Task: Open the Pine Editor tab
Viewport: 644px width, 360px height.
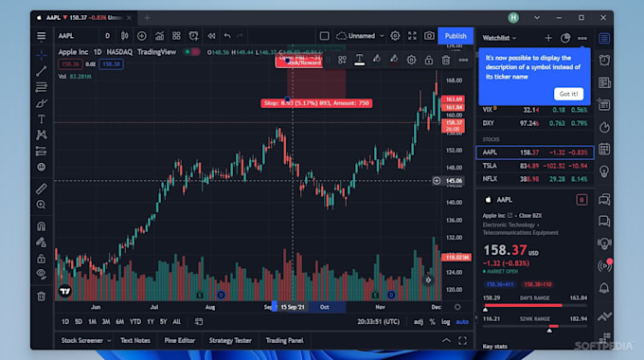Action: (x=180, y=341)
